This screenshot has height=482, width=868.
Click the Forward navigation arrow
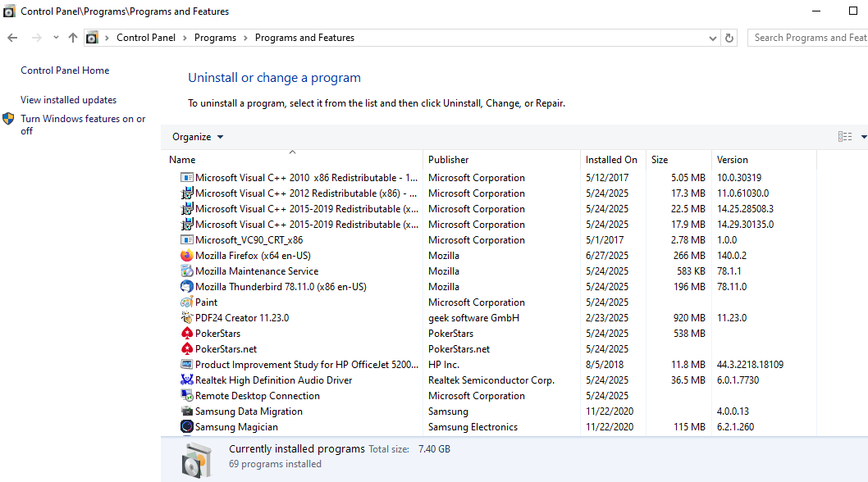pyautogui.click(x=37, y=38)
